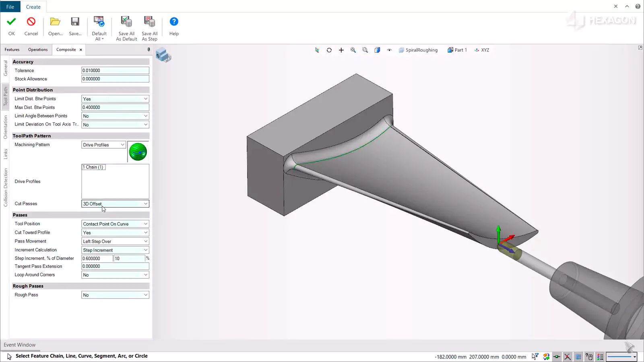Screen dimensions: 644x362
Task: Click Save All As Step
Action: click(x=149, y=28)
